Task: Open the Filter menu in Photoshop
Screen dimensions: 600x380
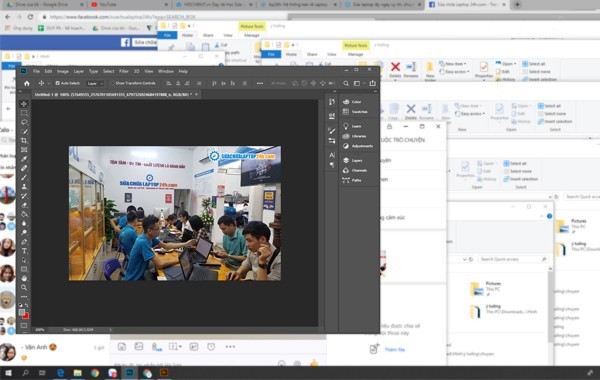Action: 124,71
